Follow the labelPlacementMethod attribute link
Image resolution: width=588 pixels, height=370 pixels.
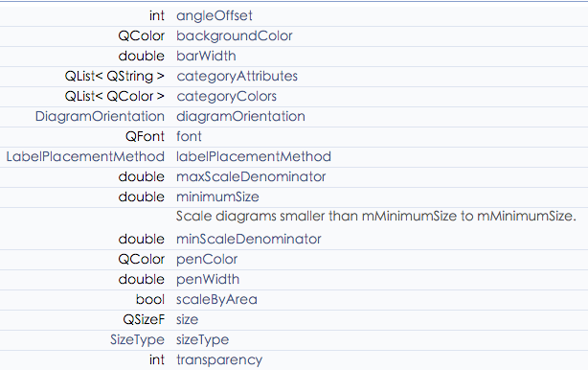254,156
